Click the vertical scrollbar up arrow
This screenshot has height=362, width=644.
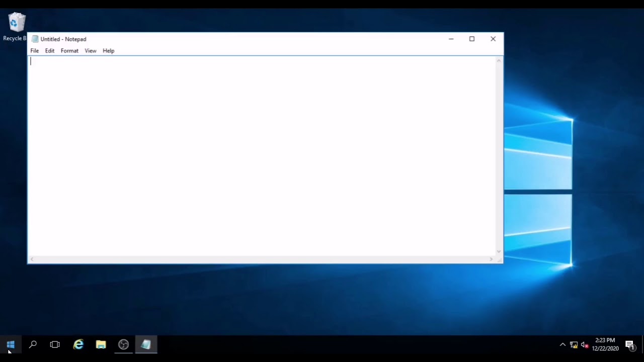pyautogui.click(x=499, y=61)
